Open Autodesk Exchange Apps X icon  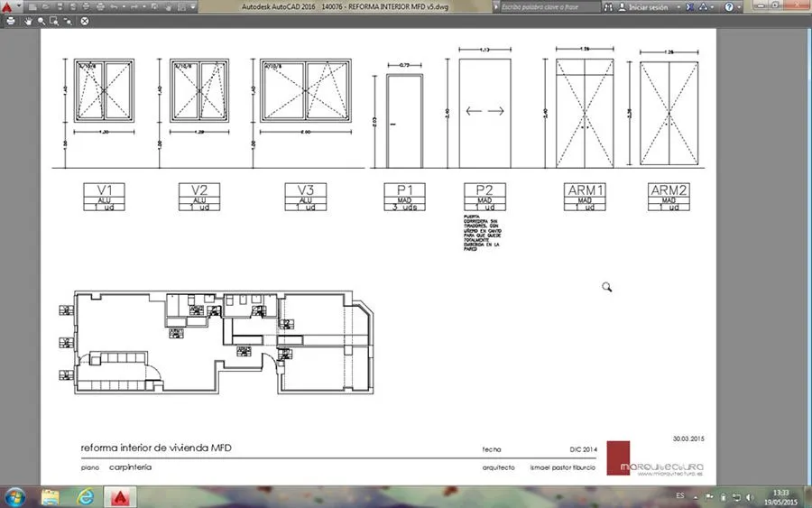click(x=690, y=7)
